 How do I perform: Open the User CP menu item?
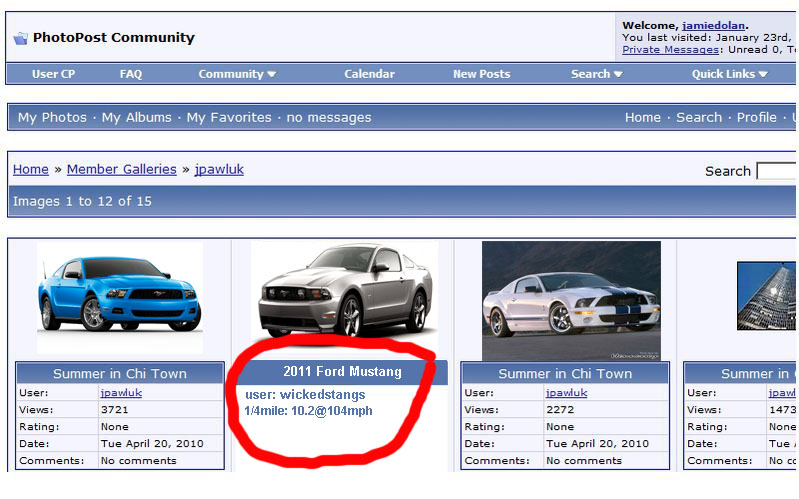pyautogui.click(x=54, y=74)
